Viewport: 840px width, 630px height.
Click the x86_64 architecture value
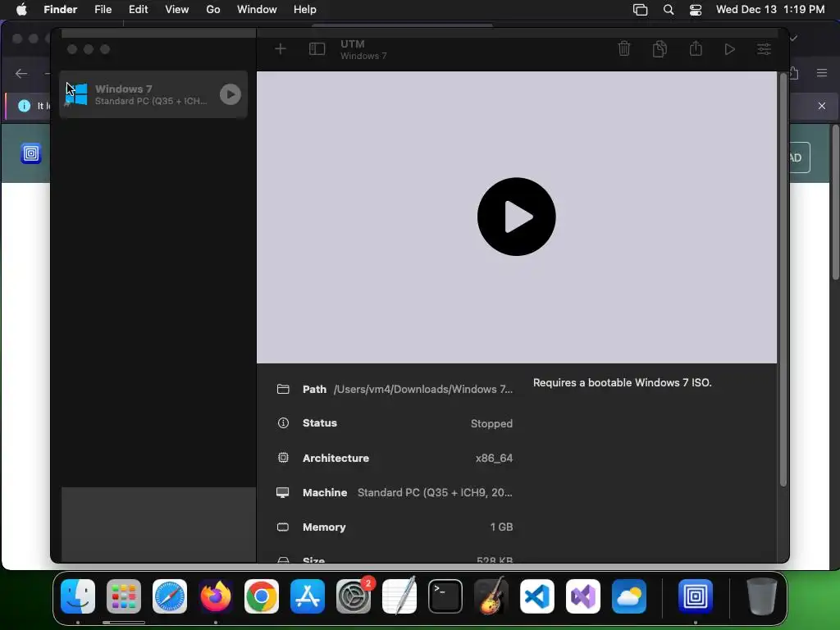click(x=494, y=458)
